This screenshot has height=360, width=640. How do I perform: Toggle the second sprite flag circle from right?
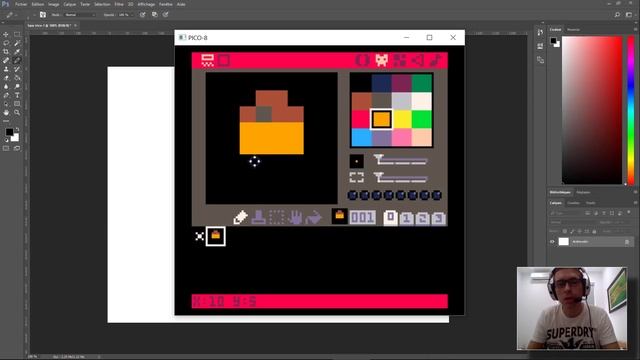pyautogui.click(x=425, y=196)
